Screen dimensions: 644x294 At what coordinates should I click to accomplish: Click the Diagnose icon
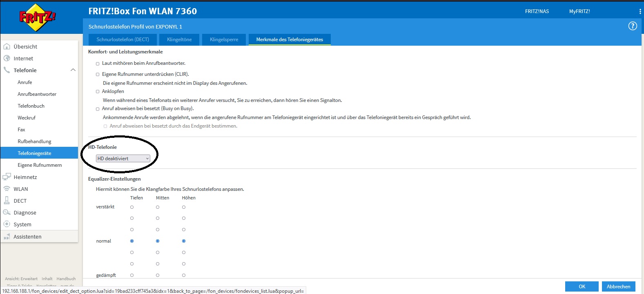(7, 212)
